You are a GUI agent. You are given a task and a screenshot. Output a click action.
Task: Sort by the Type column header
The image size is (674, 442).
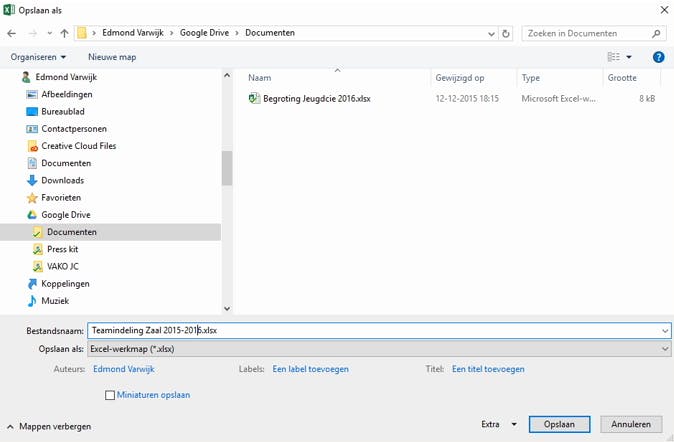click(x=530, y=78)
